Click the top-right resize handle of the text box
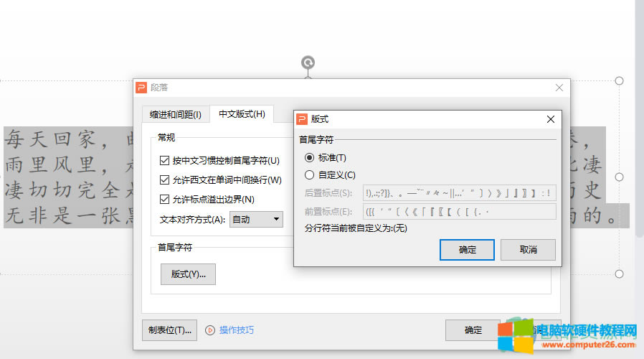 (620, 81)
